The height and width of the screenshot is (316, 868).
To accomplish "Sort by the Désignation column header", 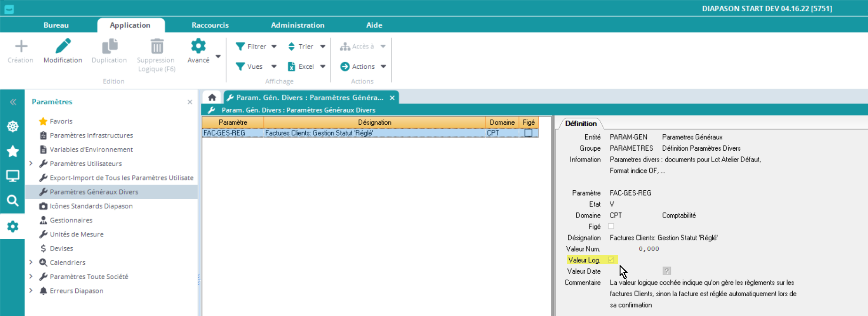I will 374,122.
